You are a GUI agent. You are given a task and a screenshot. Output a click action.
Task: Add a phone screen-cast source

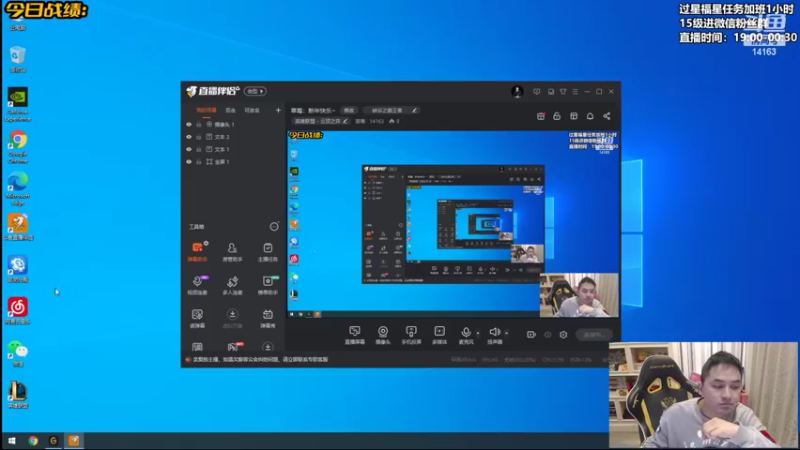(x=411, y=335)
